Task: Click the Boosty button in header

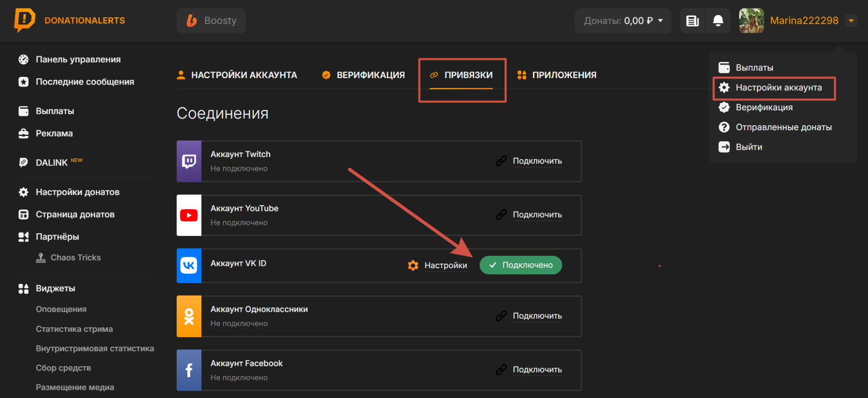Action: pyautogui.click(x=211, y=21)
